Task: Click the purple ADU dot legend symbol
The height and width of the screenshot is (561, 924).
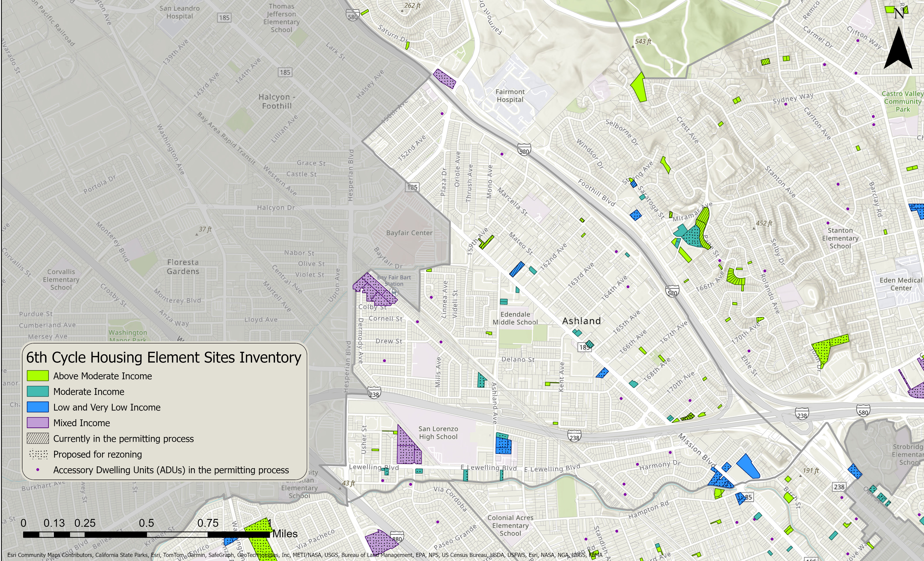Action: pos(37,470)
